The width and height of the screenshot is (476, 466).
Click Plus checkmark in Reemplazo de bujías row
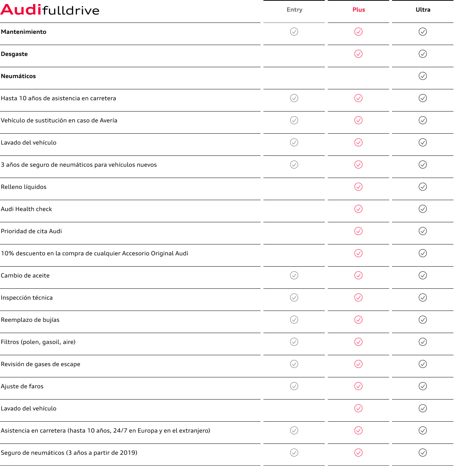coord(359,320)
